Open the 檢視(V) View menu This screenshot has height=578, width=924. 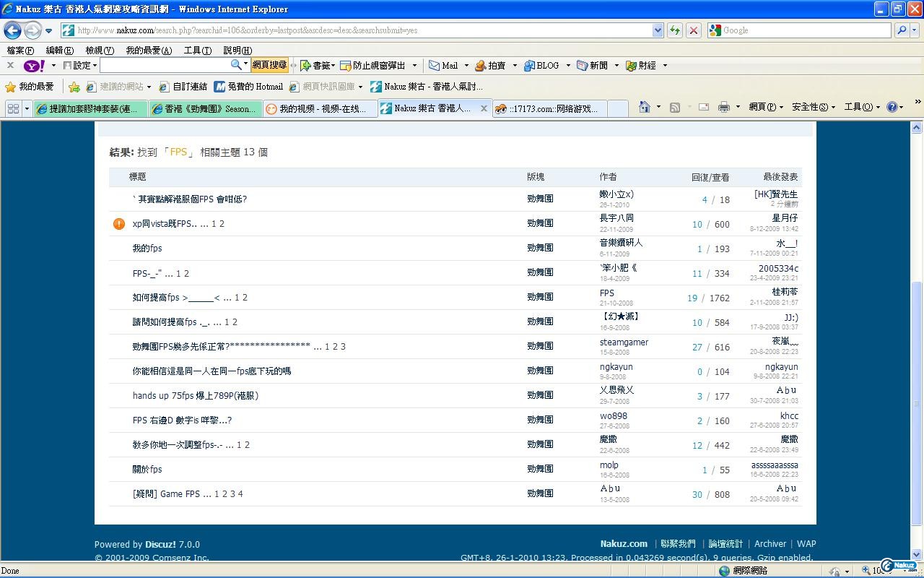coord(100,51)
